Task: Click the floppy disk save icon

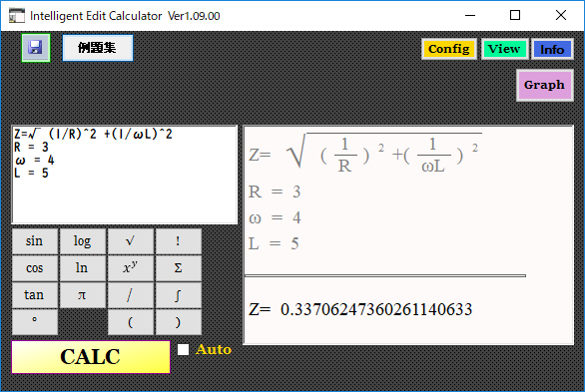Action: coord(36,48)
